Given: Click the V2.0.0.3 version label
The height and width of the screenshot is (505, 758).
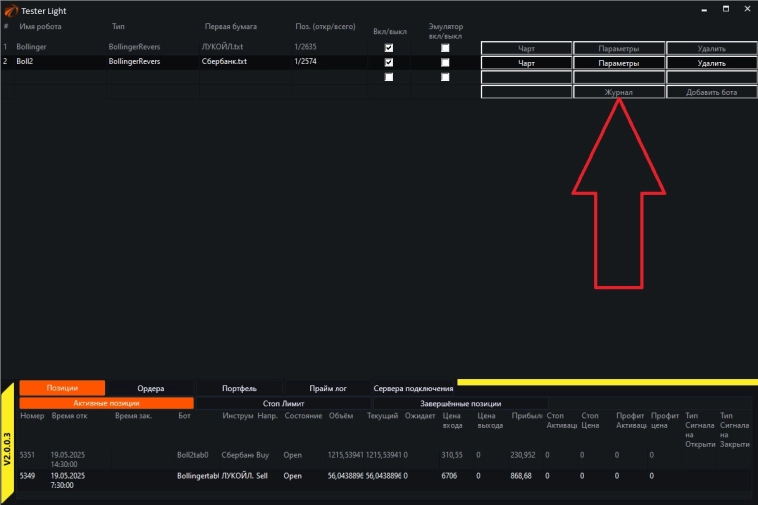Looking at the screenshot, I should (7, 449).
